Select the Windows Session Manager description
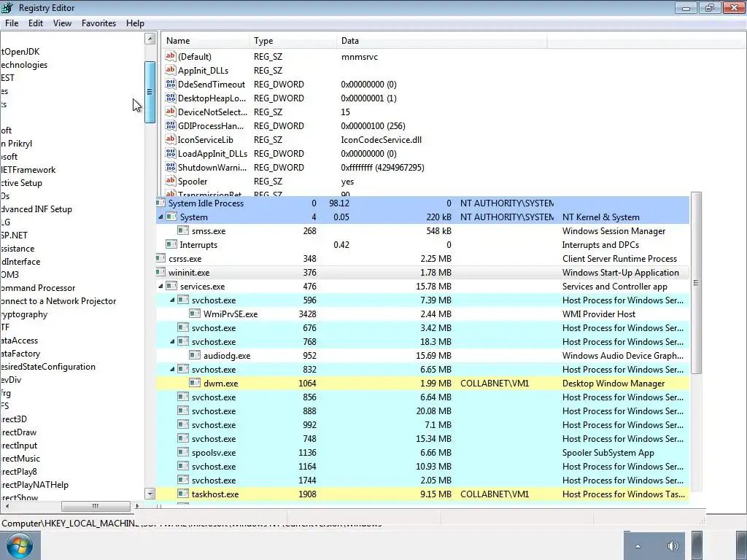 click(x=614, y=231)
